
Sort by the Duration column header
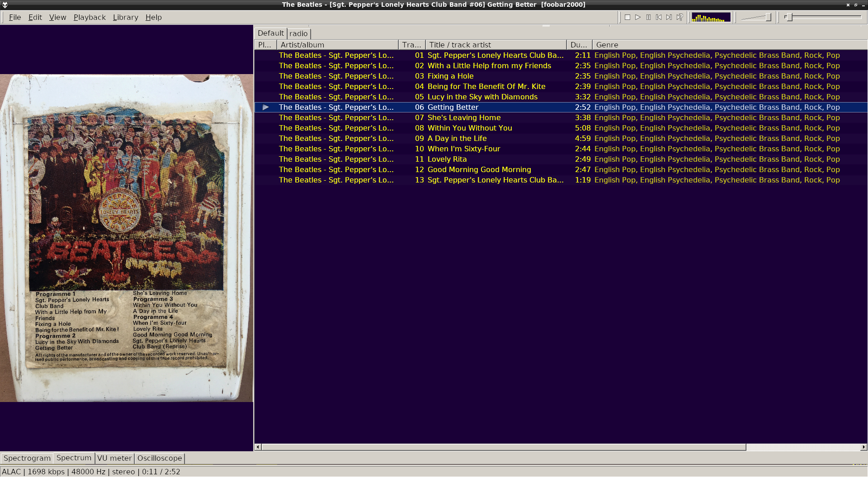580,45
